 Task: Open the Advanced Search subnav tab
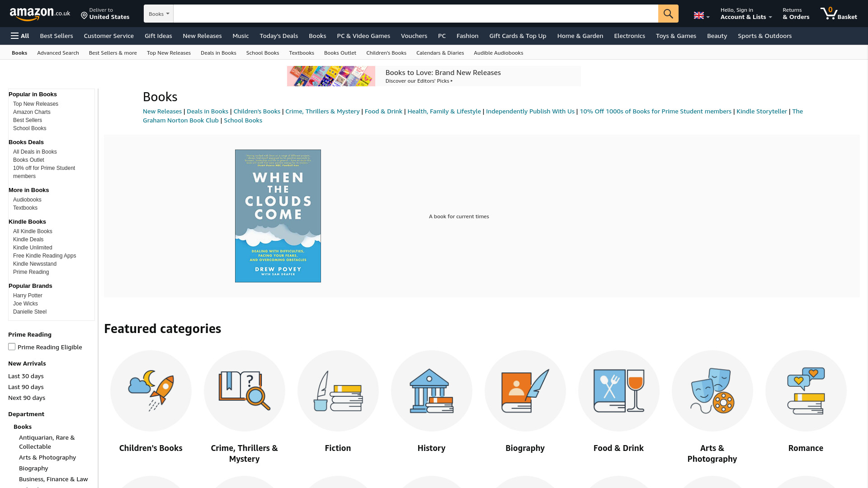[x=58, y=53]
